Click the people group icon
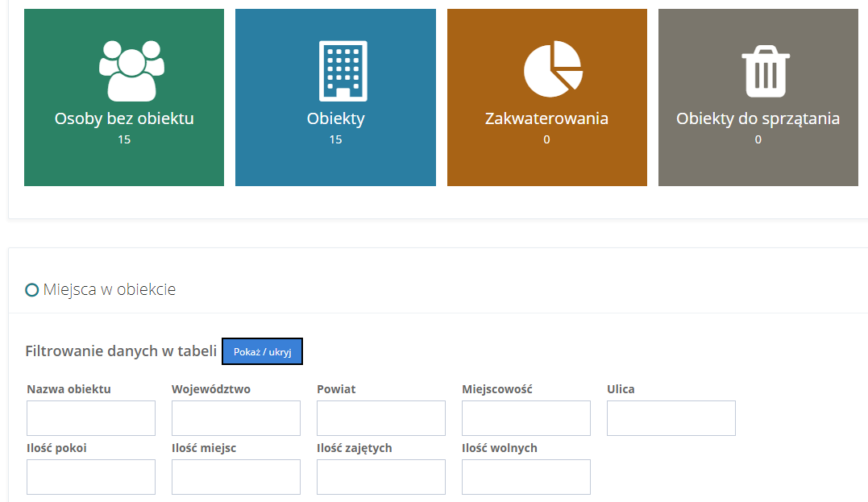 131,70
